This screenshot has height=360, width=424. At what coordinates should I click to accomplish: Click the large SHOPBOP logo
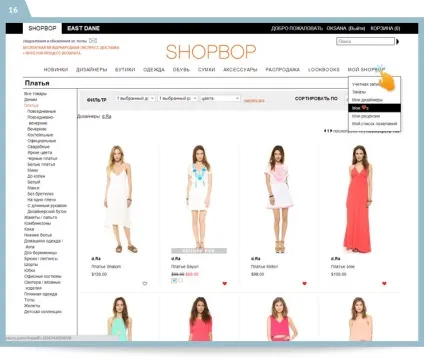tap(211, 52)
